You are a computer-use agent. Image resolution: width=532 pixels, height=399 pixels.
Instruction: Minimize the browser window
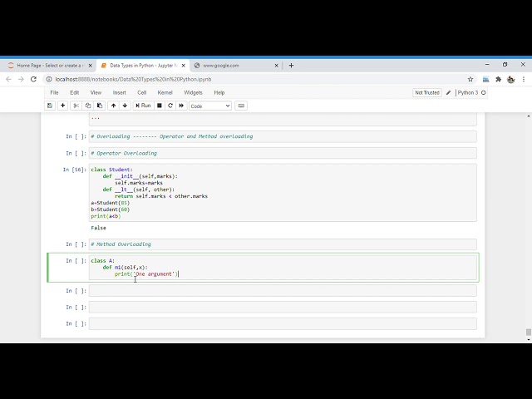(487, 64)
